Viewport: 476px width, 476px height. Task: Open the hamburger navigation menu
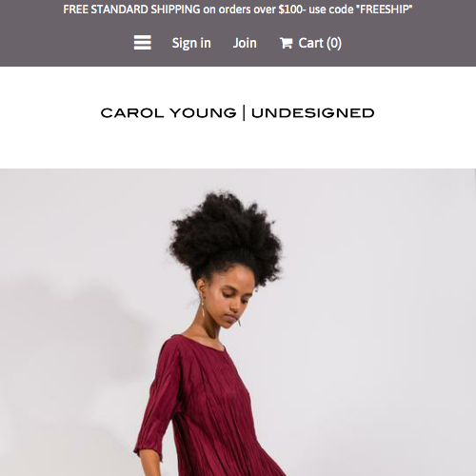(x=142, y=43)
